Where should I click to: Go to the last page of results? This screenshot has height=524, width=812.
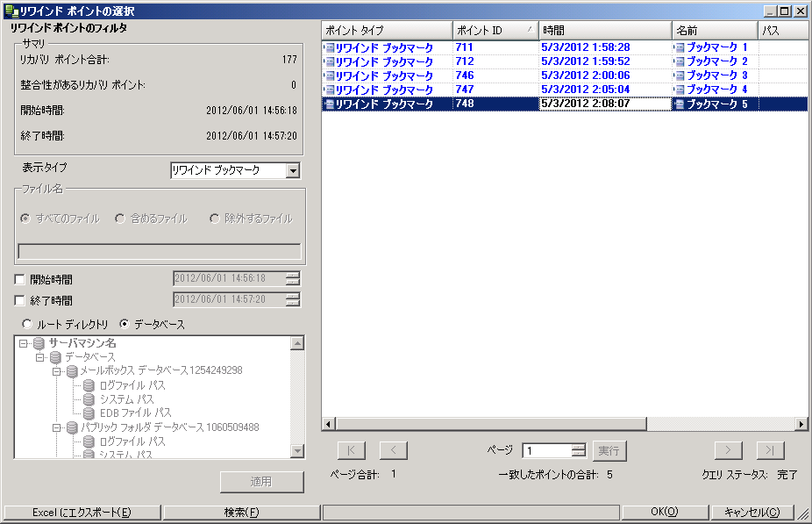(x=770, y=450)
